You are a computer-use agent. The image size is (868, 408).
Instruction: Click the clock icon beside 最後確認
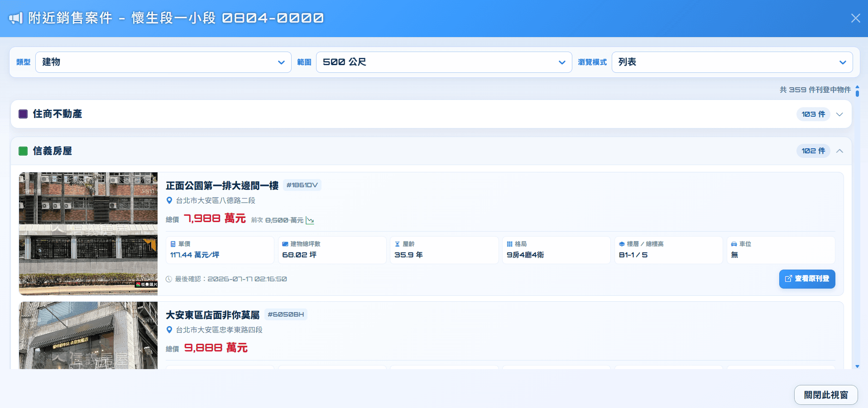point(169,279)
